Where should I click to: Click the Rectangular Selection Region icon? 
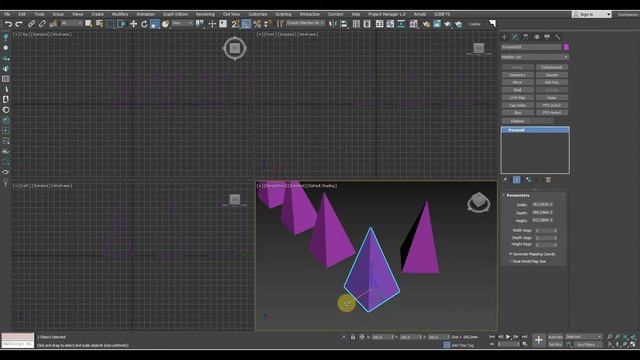point(110,24)
